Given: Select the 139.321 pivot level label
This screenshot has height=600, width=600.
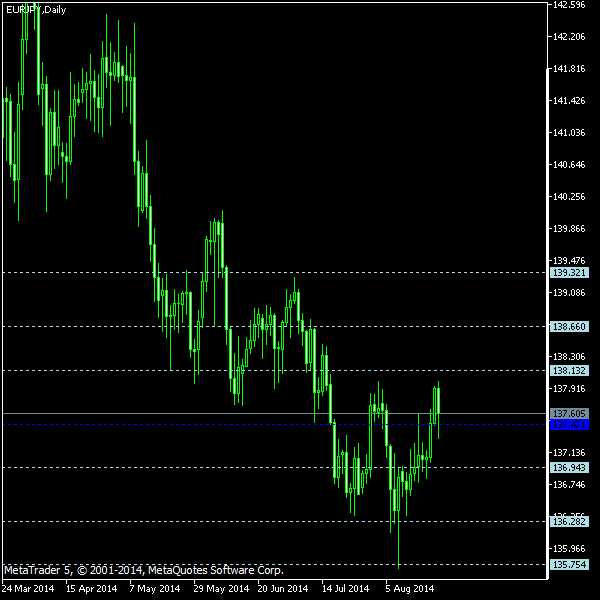Looking at the screenshot, I should click(x=569, y=273).
